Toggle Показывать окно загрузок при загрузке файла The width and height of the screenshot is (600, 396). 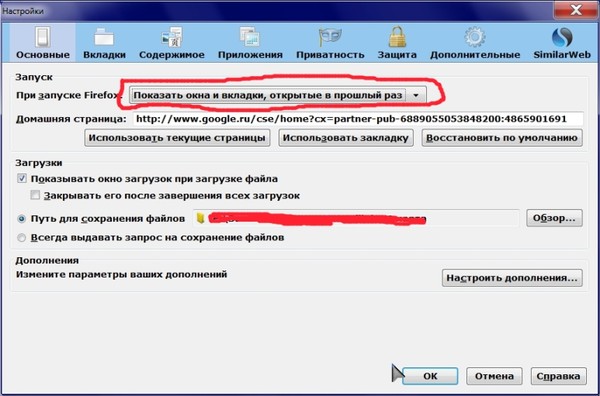(x=22, y=179)
